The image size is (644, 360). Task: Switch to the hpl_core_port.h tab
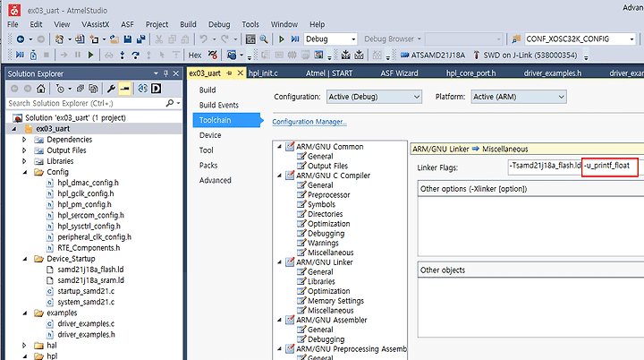pos(471,73)
